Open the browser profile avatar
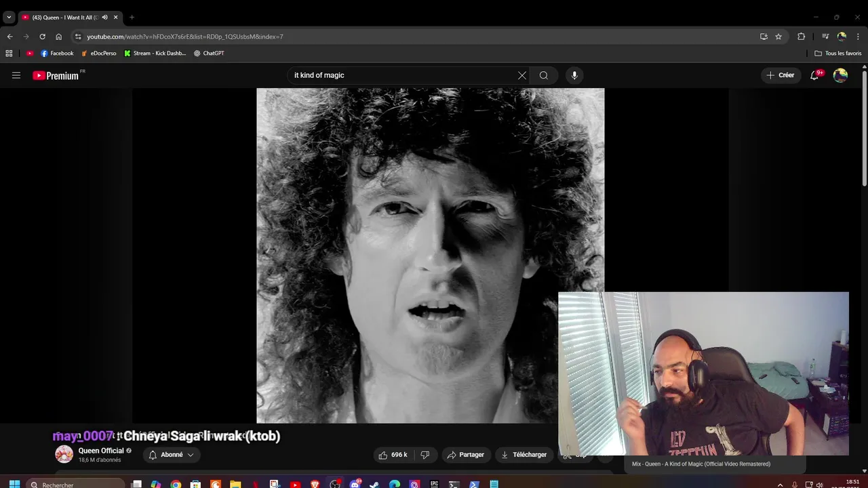868x488 pixels. point(842,37)
